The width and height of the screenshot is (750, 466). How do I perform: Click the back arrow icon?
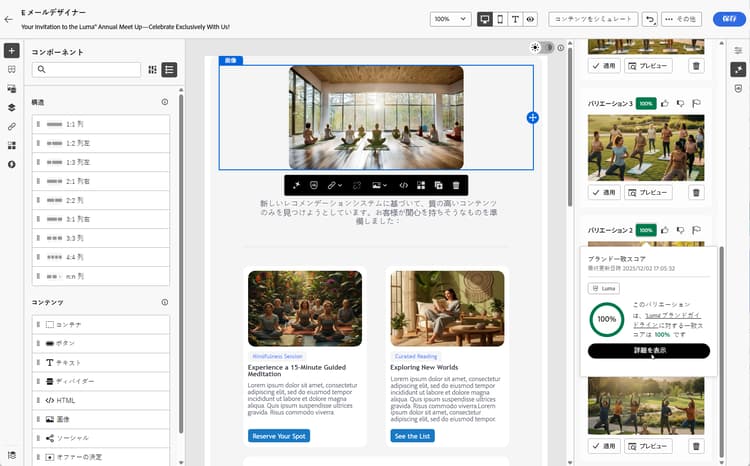tap(8, 19)
